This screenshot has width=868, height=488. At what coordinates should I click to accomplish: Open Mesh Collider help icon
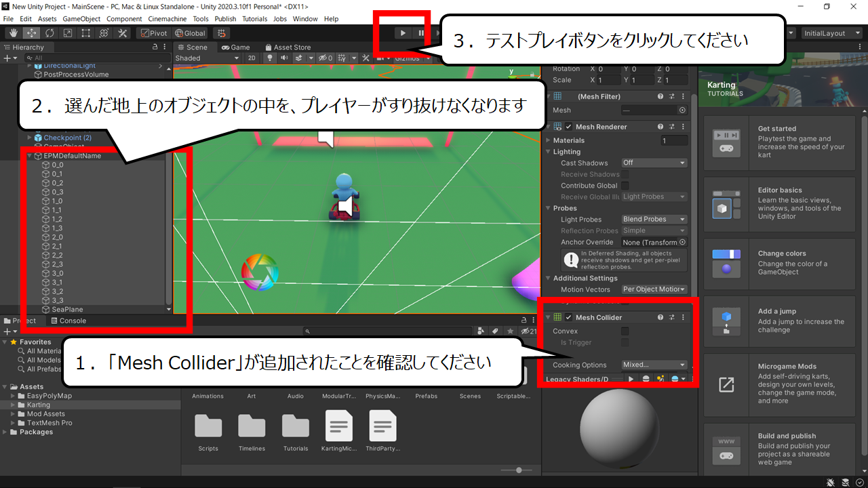pyautogui.click(x=660, y=317)
